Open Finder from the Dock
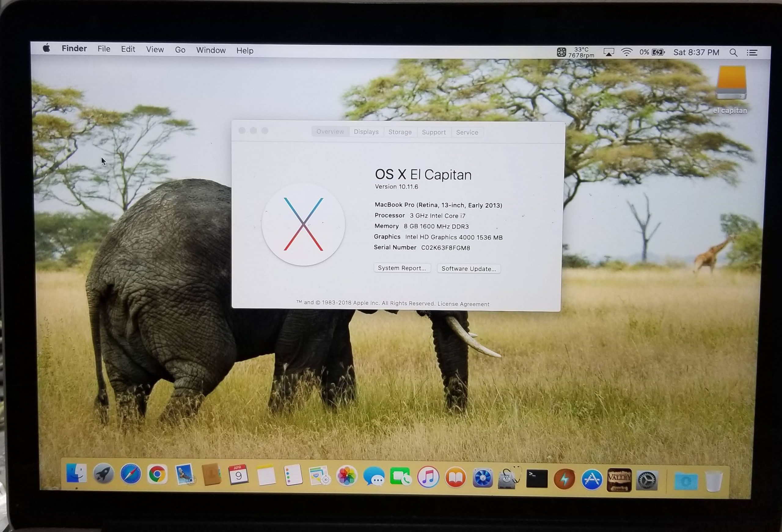782x532 pixels. [76, 473]
